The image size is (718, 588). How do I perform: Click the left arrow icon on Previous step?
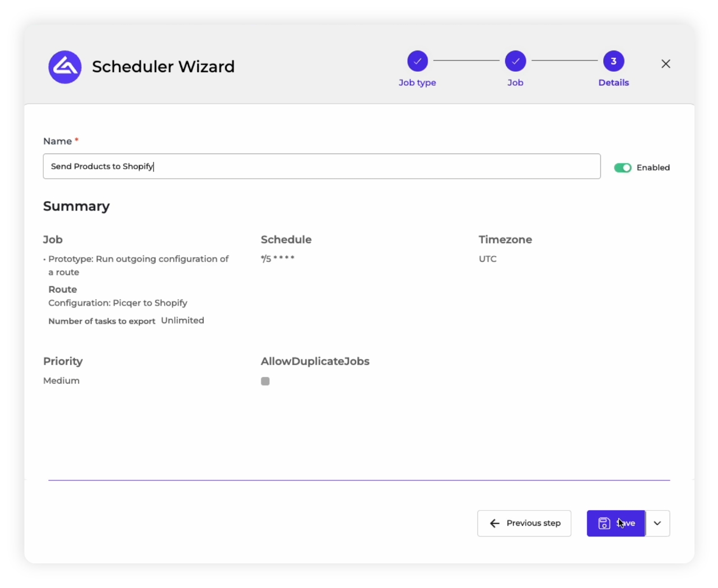[x=495, y=523]
